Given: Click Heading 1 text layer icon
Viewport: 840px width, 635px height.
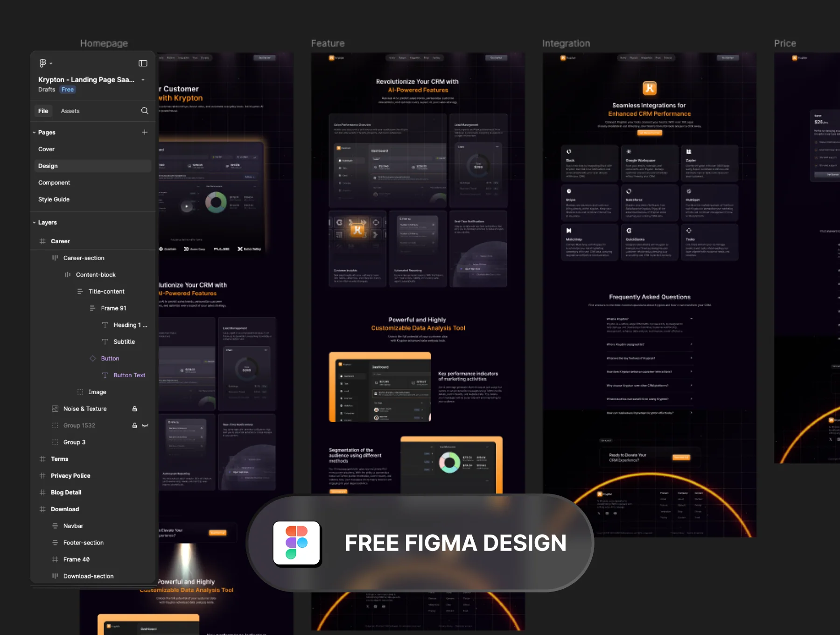Looking at the screenshot, I should (105, 325).
